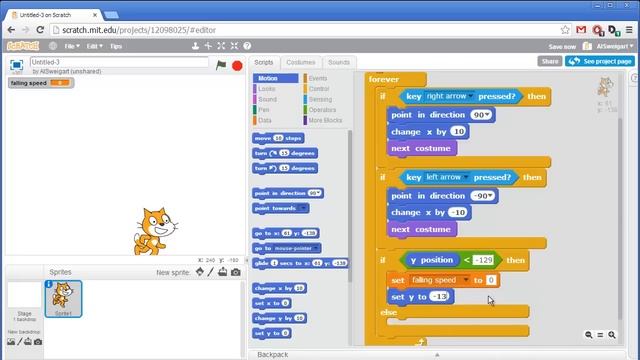Screen dimensions: 640x360
Task: Open Sprite1 info button
Action: pyautogui.click(x=49, y=284)
